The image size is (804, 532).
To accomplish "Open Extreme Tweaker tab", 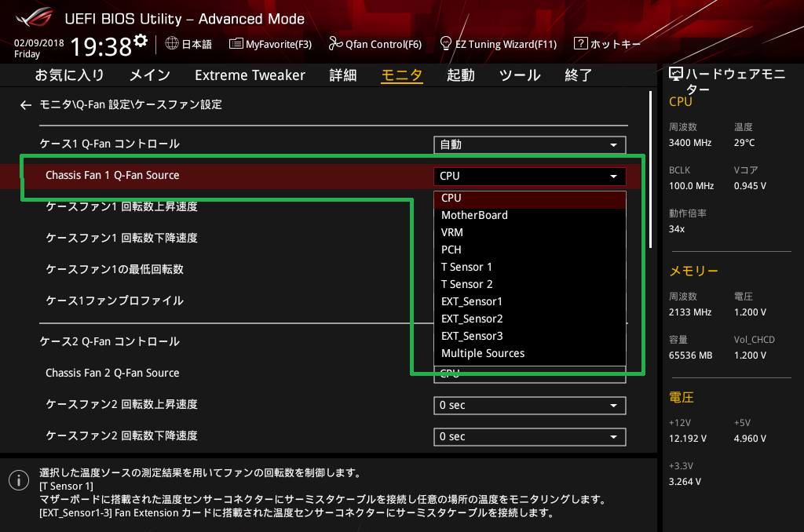I will pos(250,75).
